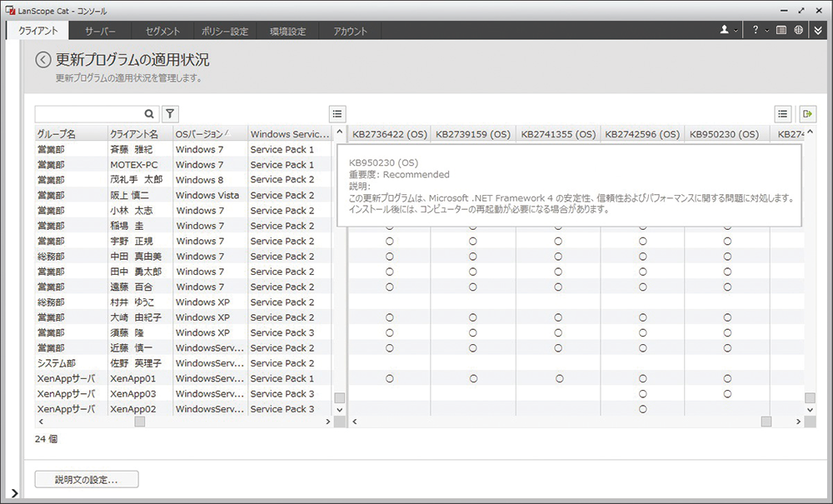Open left table column list icon
The height and width of the screenshot is (504, 833).
coord(337,113)
